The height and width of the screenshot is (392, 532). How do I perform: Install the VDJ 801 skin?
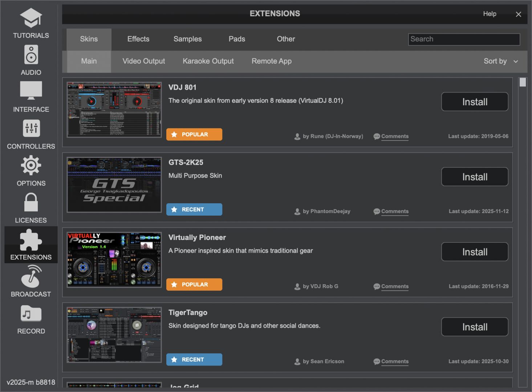[474, 102]
